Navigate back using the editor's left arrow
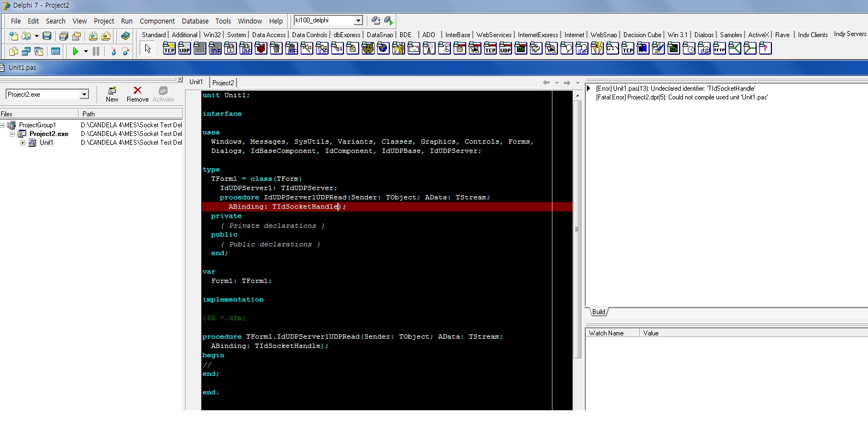Screen dimensions: 868x425 click(546, 82)
